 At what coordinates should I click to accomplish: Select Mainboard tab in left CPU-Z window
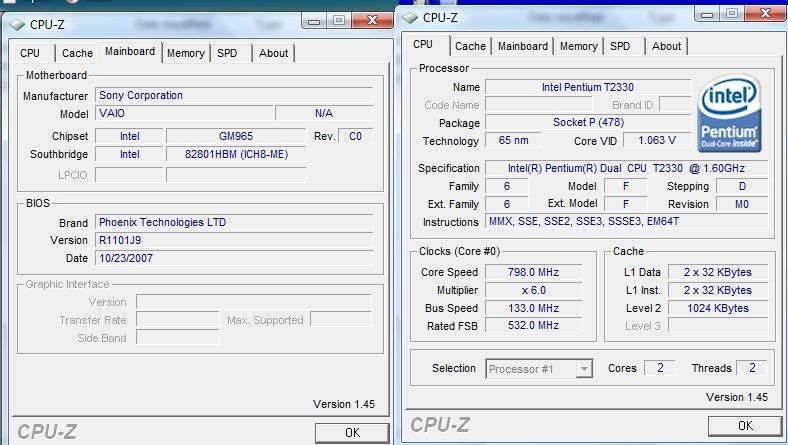(x=130, y=51)
